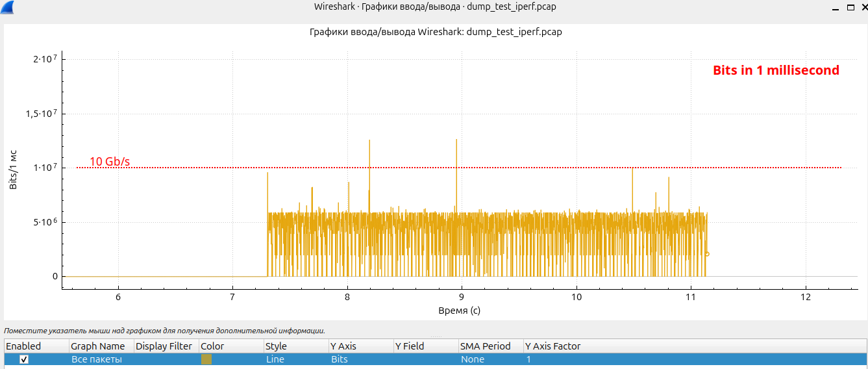Click the empty Y Field cell of Все пакеты
Viewport: 868px width, 369px height.
click(x=426, y=359)
